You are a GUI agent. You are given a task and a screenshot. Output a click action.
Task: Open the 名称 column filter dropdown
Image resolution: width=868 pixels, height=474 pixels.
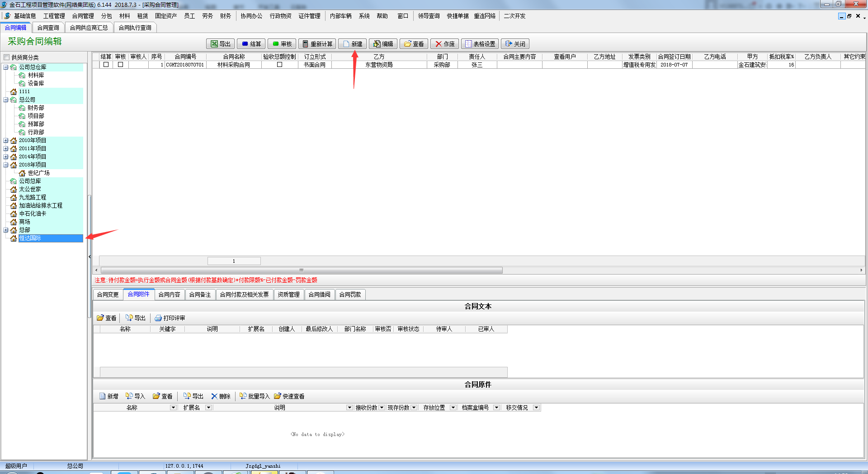click(173, 408)
